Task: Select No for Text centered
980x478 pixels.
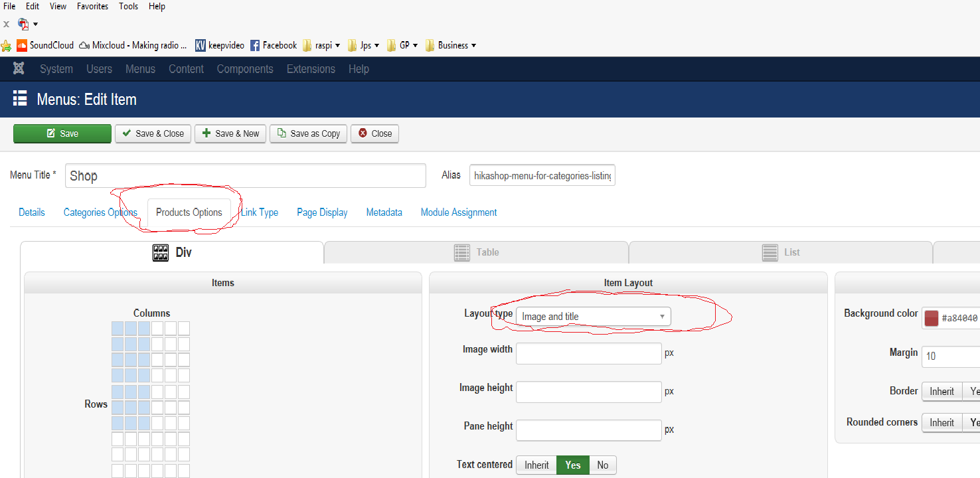Action: pyautogui.click(x=602, y=465)
